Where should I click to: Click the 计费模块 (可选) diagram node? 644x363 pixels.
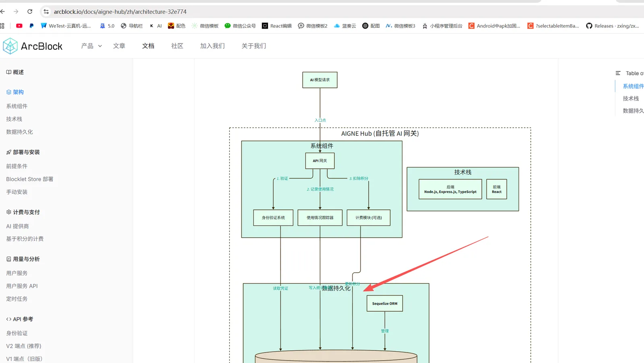click(369, 218)
